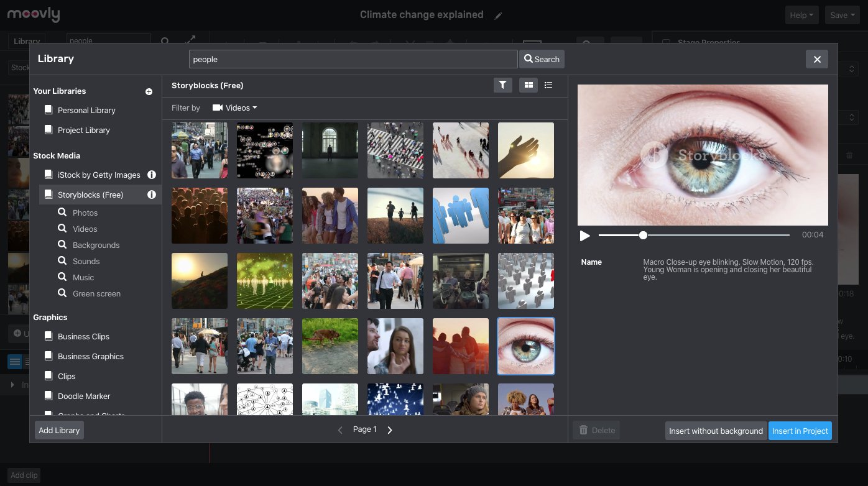Select the sunset hill silhouette thumbnail

point(200,281)
